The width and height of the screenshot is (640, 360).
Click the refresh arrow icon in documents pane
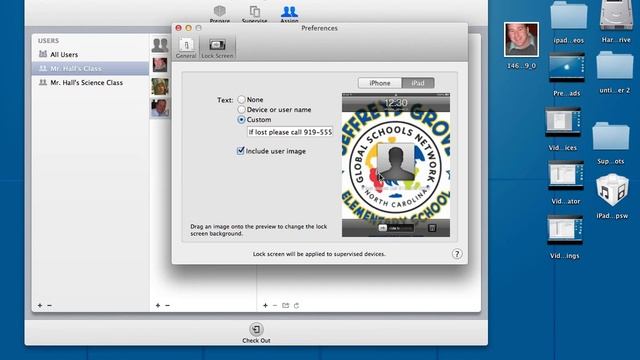tap(296, 305)
